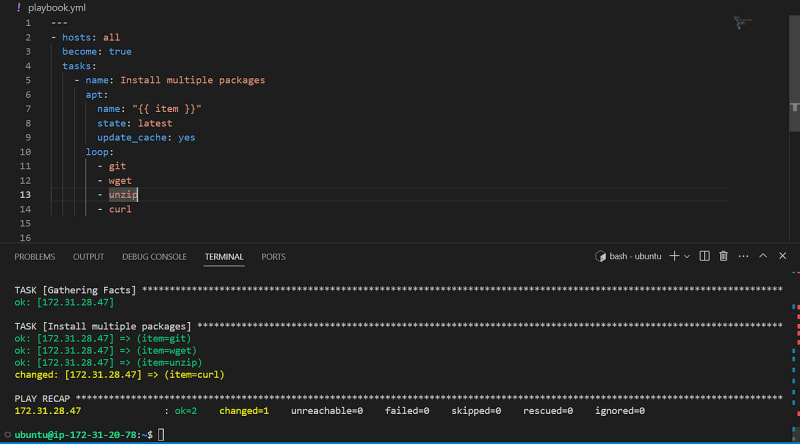Split the terminal with the split icon

click(x=704, y=256)
